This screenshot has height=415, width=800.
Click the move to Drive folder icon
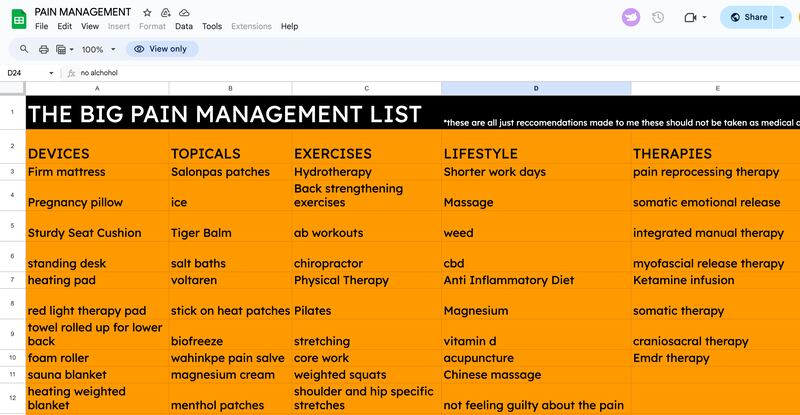pos(164,11)
